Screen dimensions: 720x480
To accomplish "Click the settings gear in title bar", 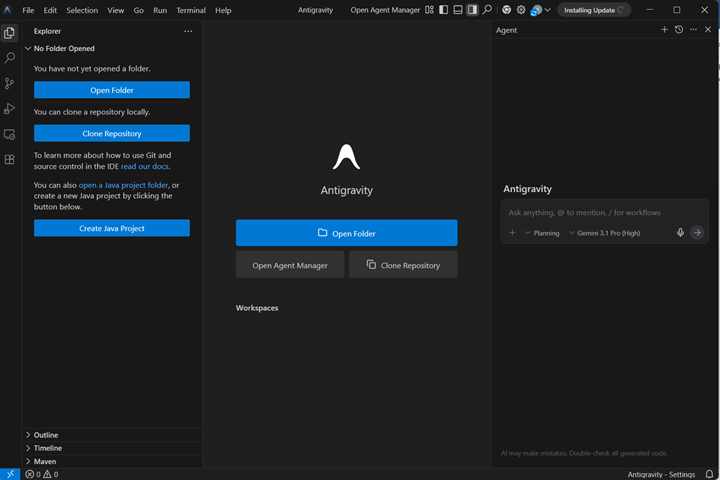I will pos(521,10).
